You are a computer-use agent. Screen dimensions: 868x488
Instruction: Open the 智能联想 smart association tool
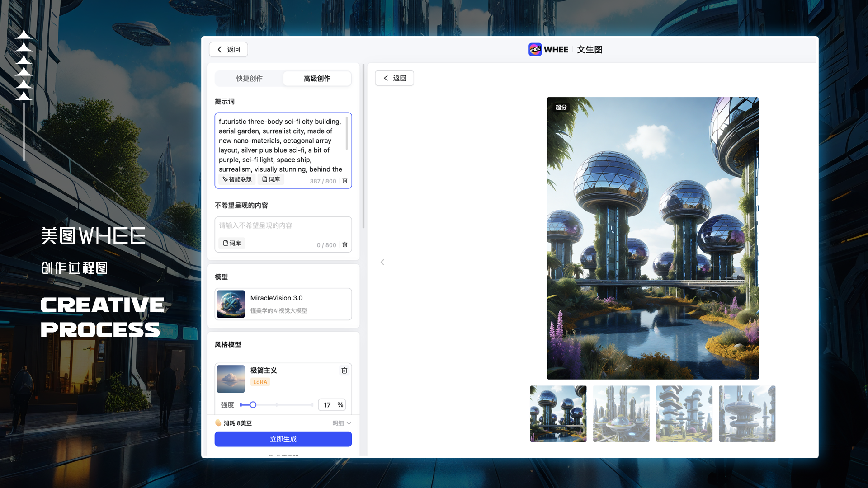pos(237,179)
